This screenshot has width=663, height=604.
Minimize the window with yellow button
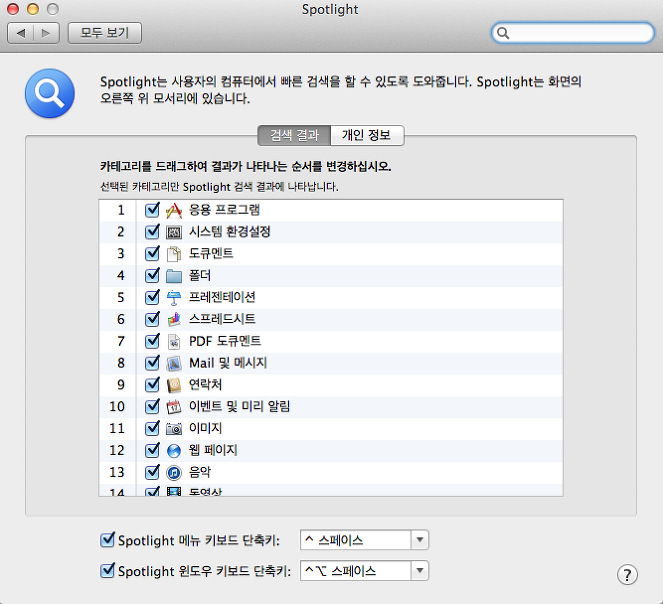(x=33, y=9)
